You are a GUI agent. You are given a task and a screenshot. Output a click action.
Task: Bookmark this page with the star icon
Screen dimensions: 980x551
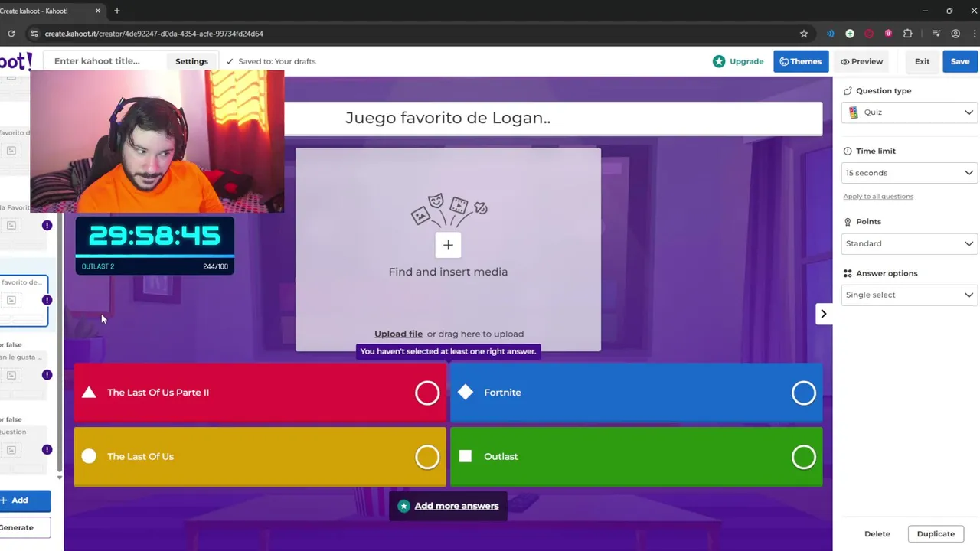click(x=804, y=34)
